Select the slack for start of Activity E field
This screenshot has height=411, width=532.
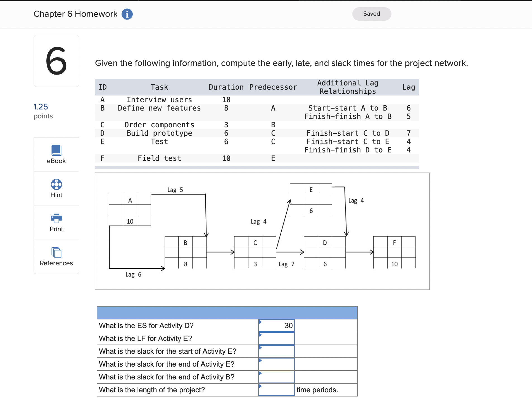tap(276, 351)
